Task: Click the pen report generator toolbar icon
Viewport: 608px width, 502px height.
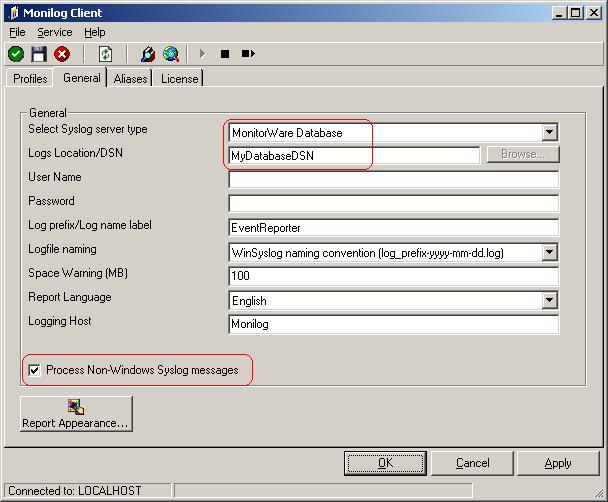Action: [148, 54]
